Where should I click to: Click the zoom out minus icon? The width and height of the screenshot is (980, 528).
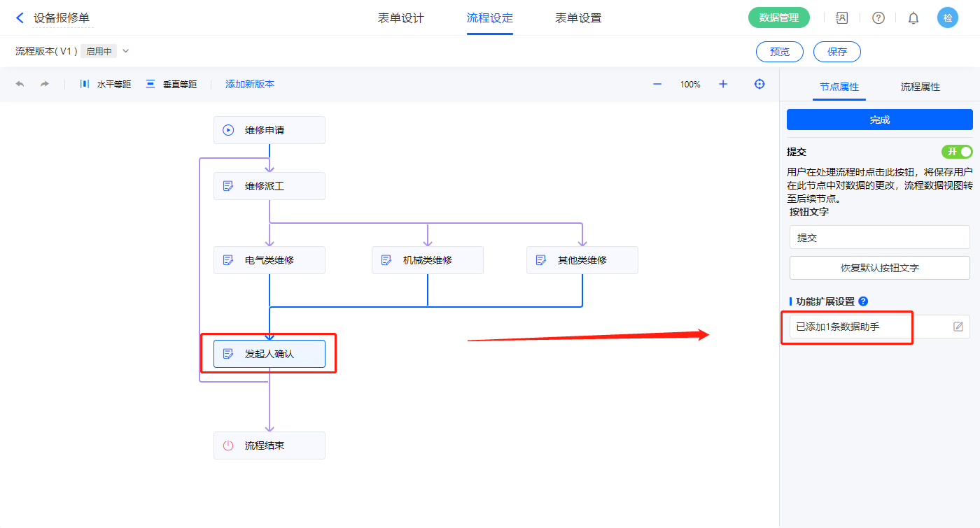(x=657, y=84)
